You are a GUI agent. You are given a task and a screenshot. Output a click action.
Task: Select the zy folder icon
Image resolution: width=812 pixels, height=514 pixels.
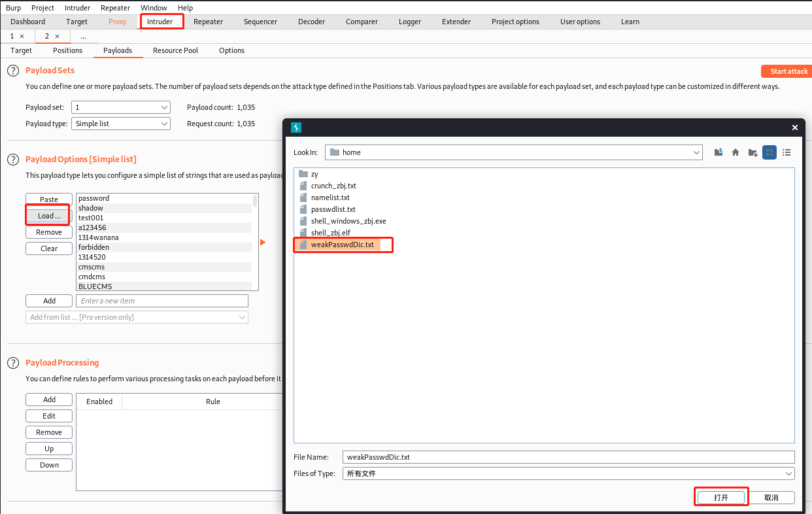[303, 174]
